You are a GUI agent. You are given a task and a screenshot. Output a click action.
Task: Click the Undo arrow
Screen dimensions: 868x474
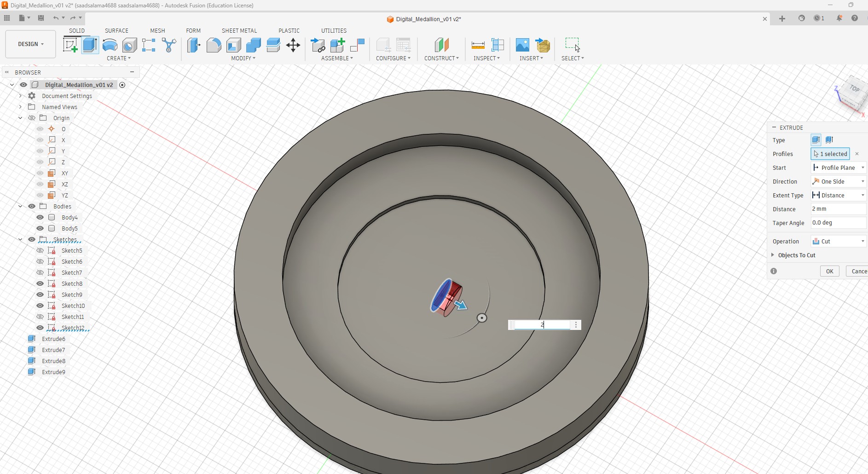[x=56, y=18]
